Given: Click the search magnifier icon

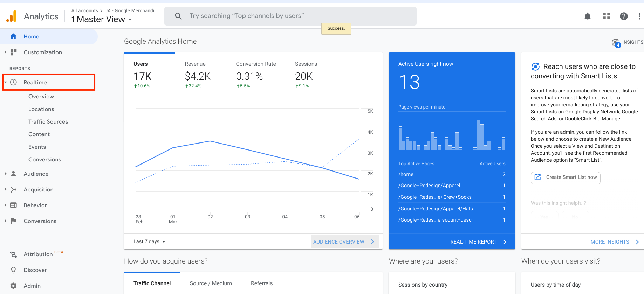Looking at the screenshot, I should [x=178, y=16].
